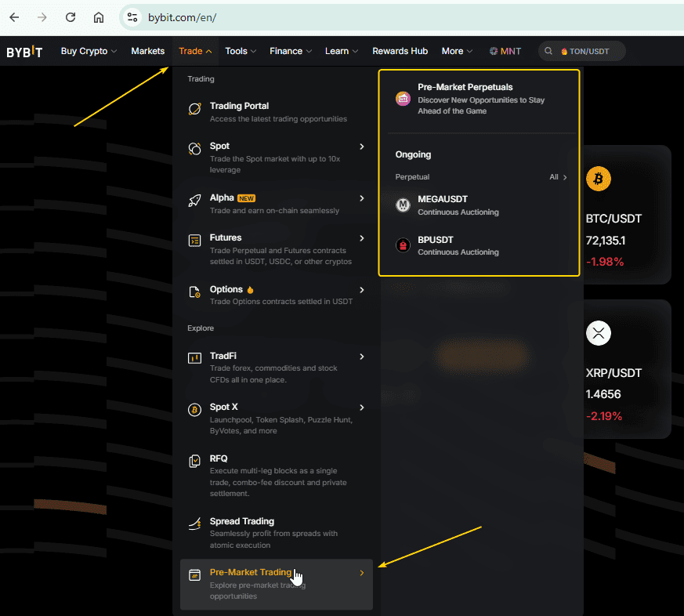Click the -1.98% BTC change value
The width and height of the screenshot is (684, 616).
pos(605,262)
